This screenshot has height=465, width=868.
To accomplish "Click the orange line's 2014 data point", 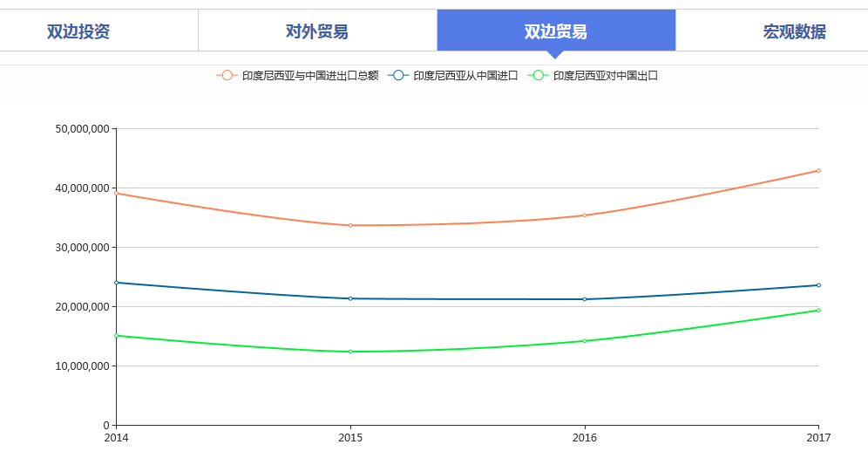I will (x=117, y=193).
